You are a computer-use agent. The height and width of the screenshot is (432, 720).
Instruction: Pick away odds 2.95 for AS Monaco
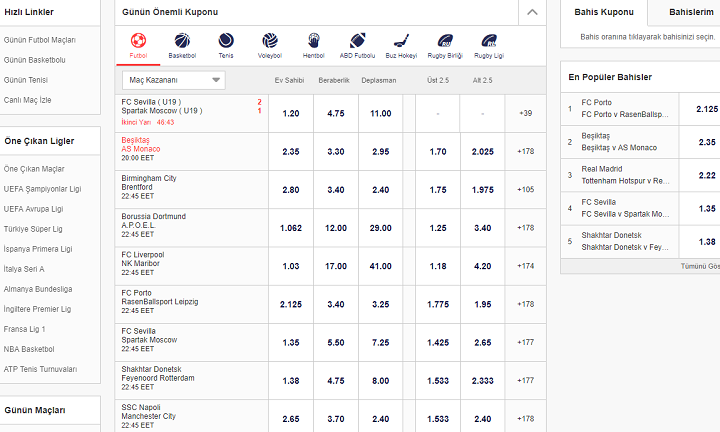(381, 151)
